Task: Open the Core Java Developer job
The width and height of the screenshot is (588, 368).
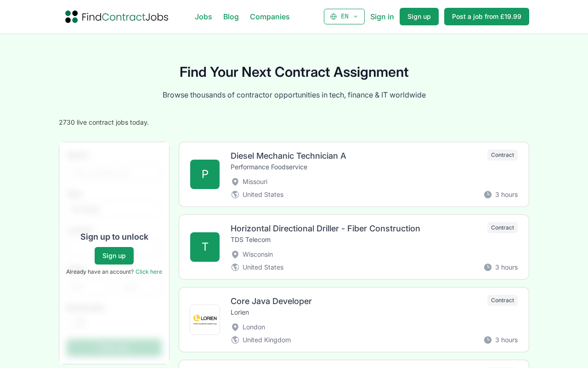Action: [271, 301]
